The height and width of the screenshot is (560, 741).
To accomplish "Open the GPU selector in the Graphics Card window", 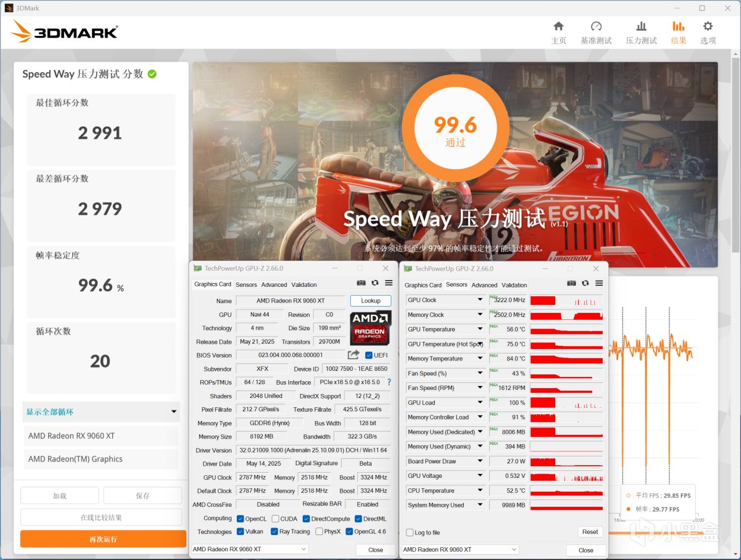I will pyautogui.click(x=250, y=549).
